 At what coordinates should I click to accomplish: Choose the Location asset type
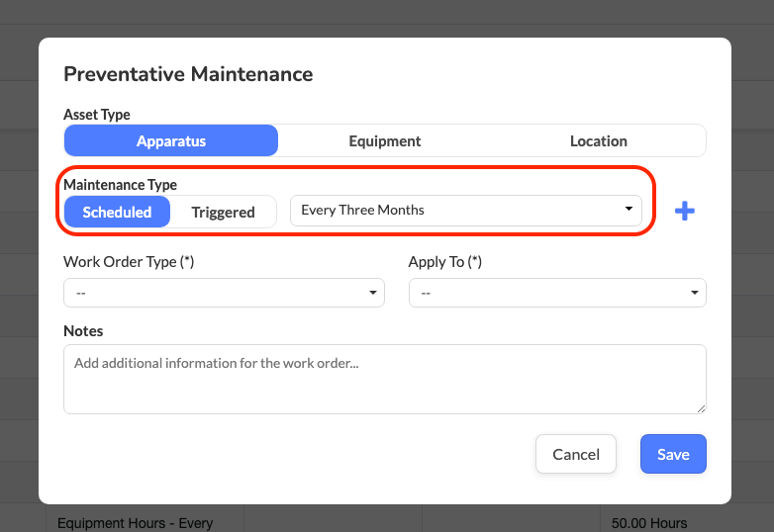point(598,141)
